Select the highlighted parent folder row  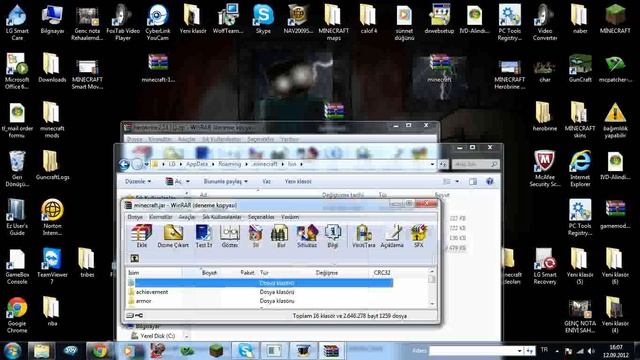pos(260,283)
